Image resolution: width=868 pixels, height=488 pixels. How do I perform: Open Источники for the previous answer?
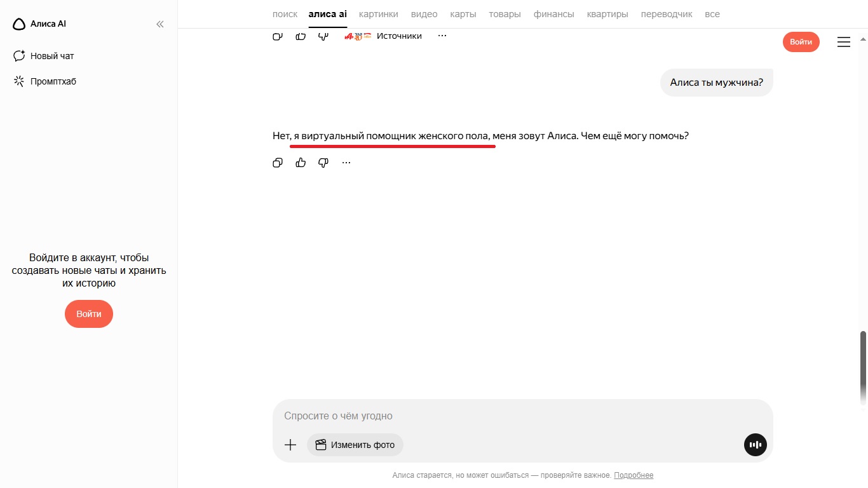(399, 36)
